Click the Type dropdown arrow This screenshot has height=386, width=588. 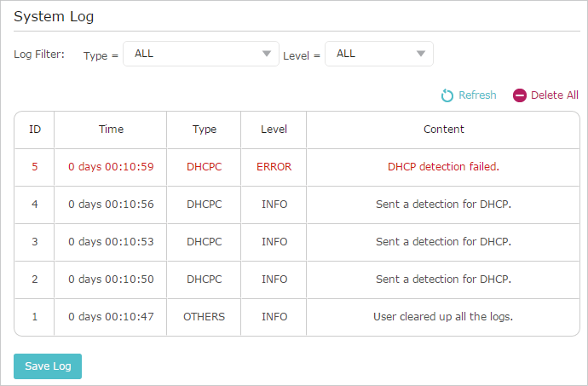tap(267, 54)
